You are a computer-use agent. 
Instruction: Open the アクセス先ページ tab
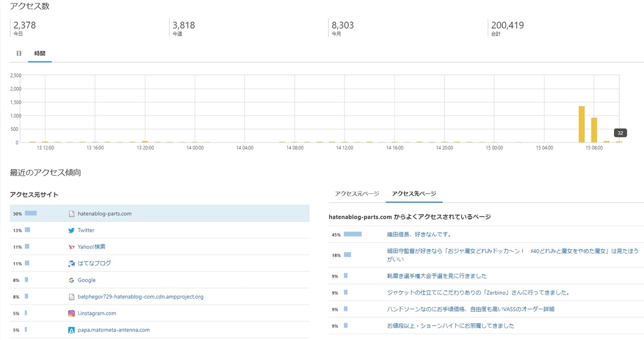click(x=414, y=193)
